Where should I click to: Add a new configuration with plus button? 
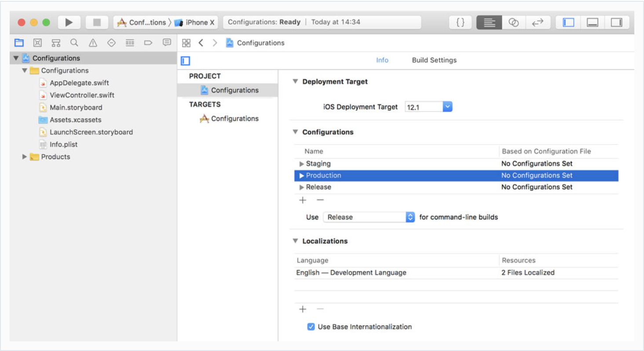tap(303, 200)
